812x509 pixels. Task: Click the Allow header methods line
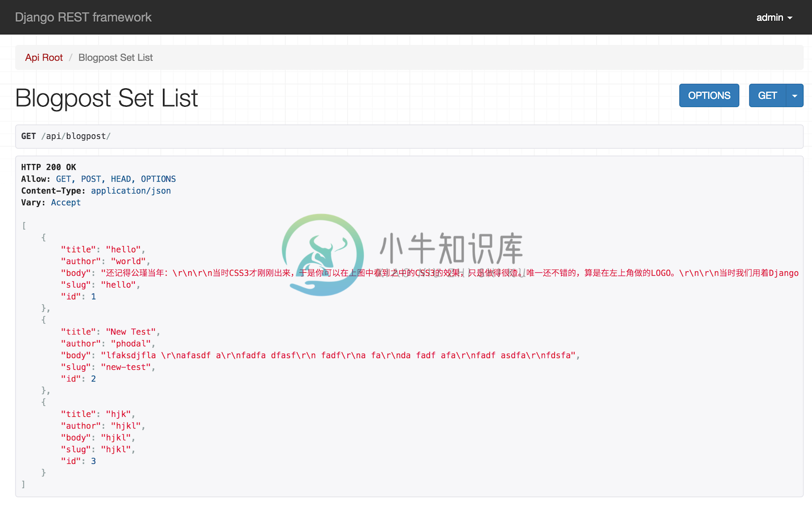pos(98,179)
